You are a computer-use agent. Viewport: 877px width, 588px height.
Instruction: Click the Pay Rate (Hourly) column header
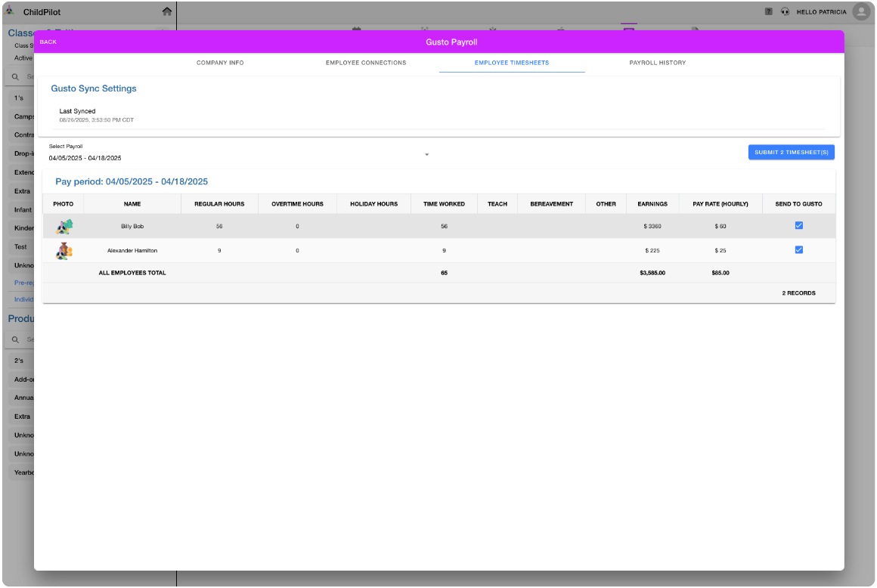click(721, 204)
